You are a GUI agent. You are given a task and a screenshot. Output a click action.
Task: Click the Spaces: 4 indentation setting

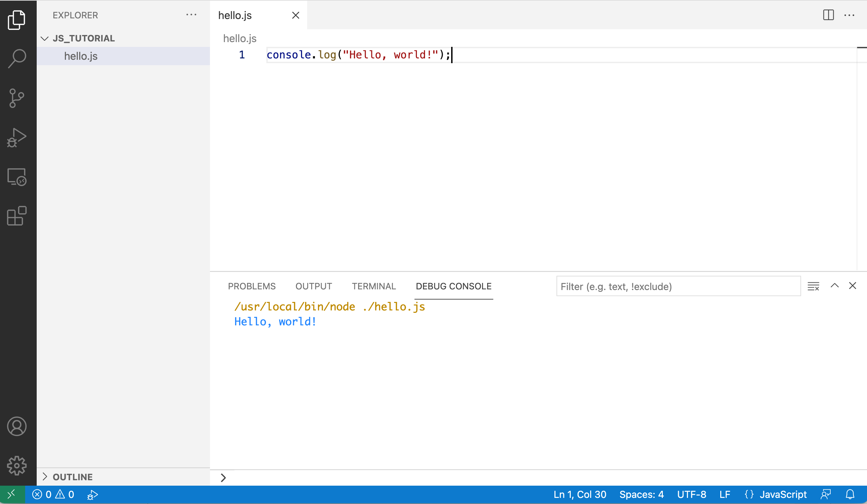(x=641, y=495)
